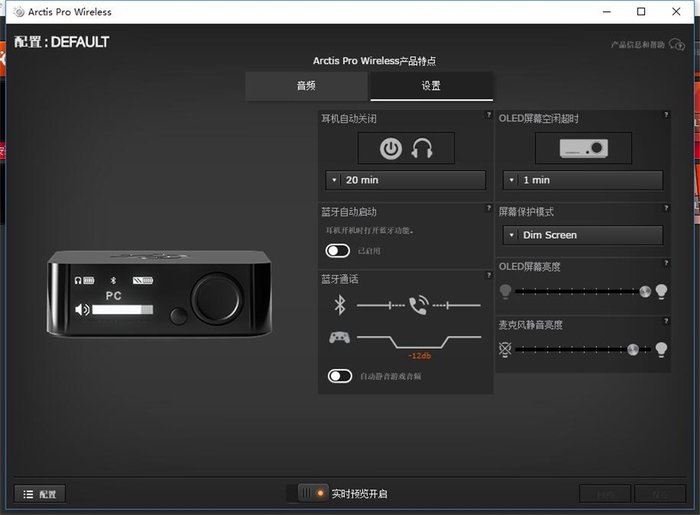This screenshot has width=700, height=515.
Task: Click the help ? for 耳机自动关闭
Action: point(488,115)
